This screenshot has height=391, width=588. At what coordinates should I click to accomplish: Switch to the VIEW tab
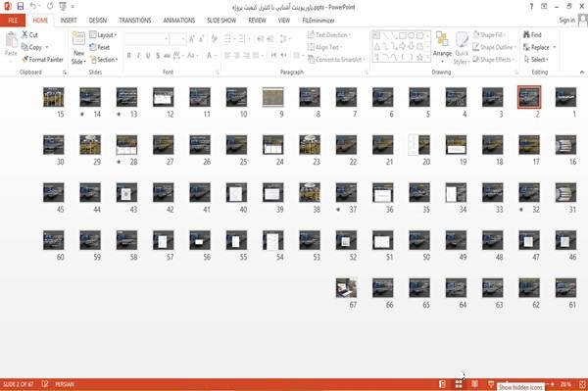tap(284, 21)
